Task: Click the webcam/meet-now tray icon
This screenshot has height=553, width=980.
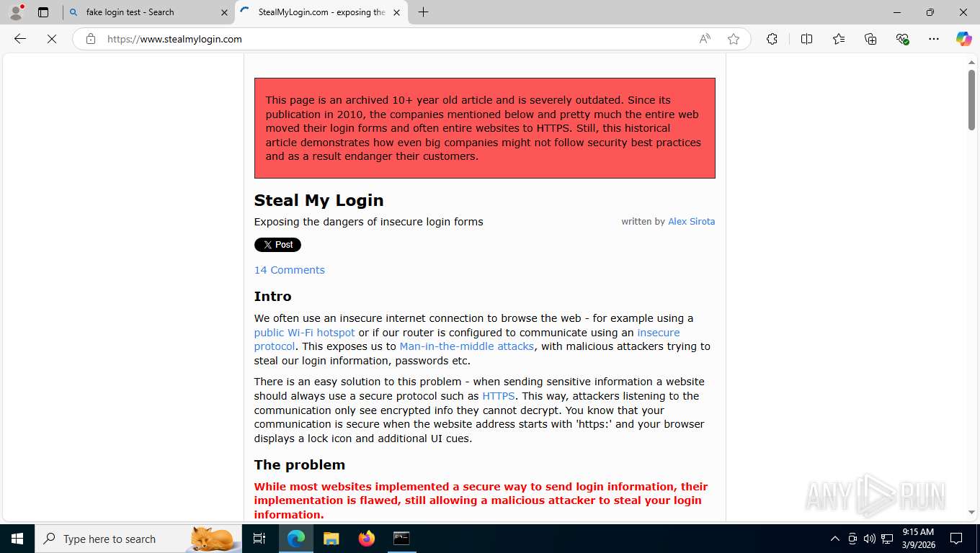Action: click(852, 539)
